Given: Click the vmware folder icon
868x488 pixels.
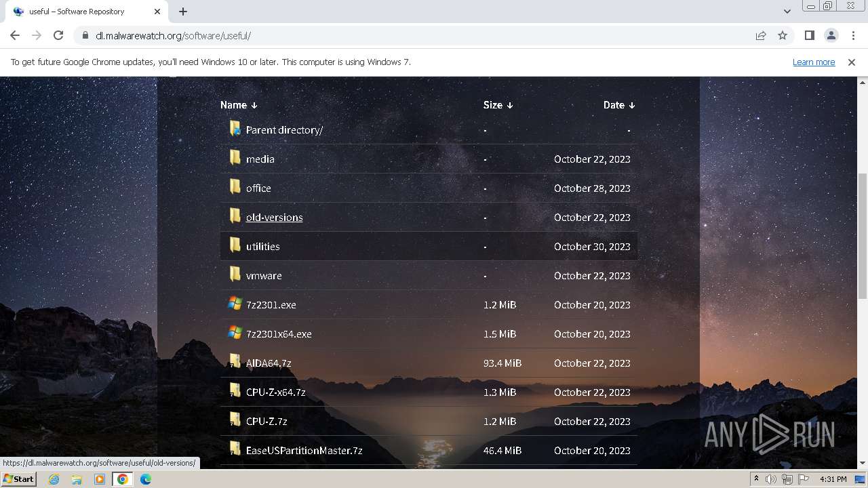Looking at the screenshot, I should [x=235, y=274].
